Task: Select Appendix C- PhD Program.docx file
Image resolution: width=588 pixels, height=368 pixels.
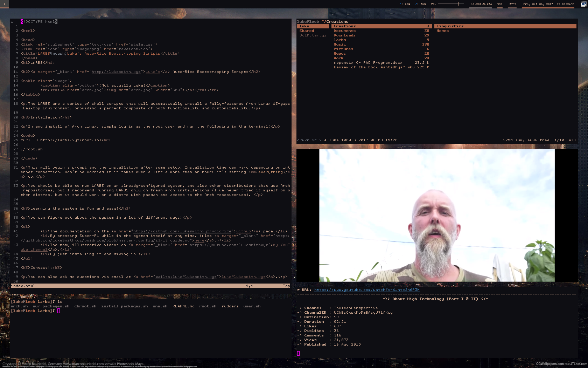Action: pyautogui.click(x=368, y=63)
